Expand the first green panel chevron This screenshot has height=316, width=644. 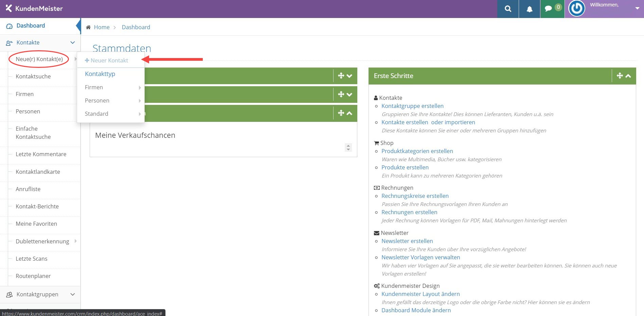[x=350, y=76]
